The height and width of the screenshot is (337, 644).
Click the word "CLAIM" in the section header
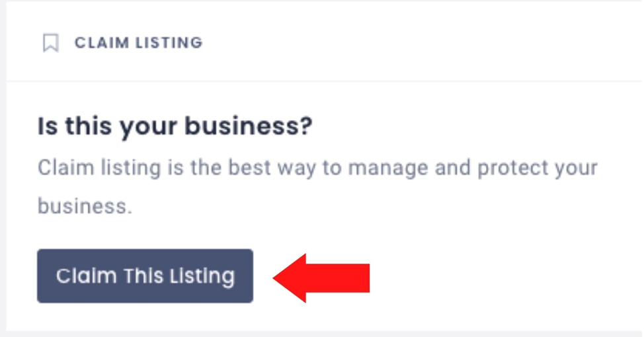click(101, 43)
